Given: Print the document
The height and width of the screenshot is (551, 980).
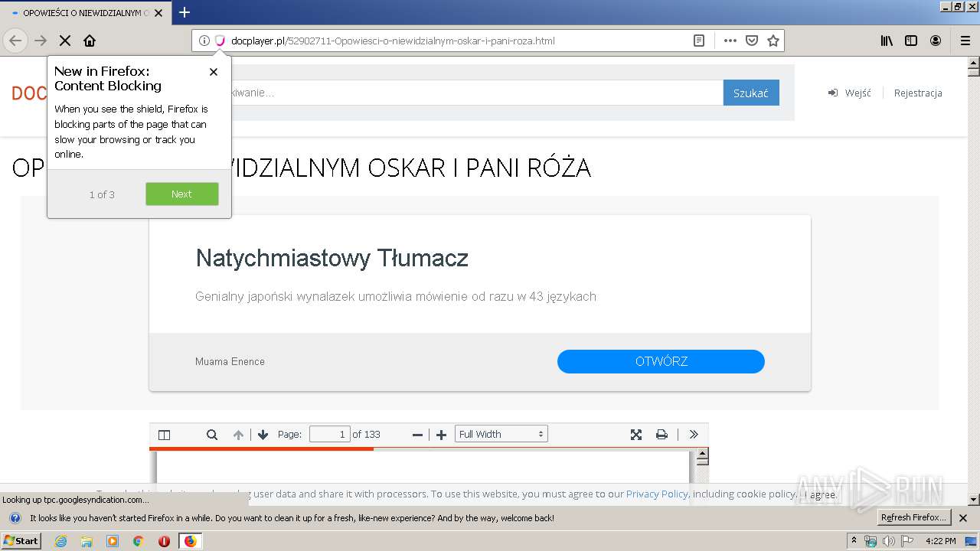Looking at the screenshot, I should point(661,435).
